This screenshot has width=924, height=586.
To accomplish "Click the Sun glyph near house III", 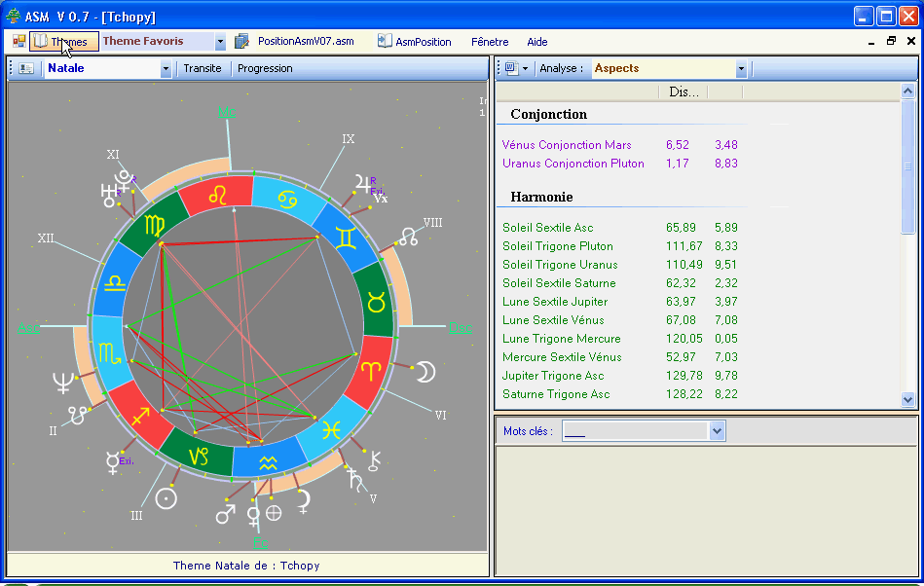I will coord(166,499).
